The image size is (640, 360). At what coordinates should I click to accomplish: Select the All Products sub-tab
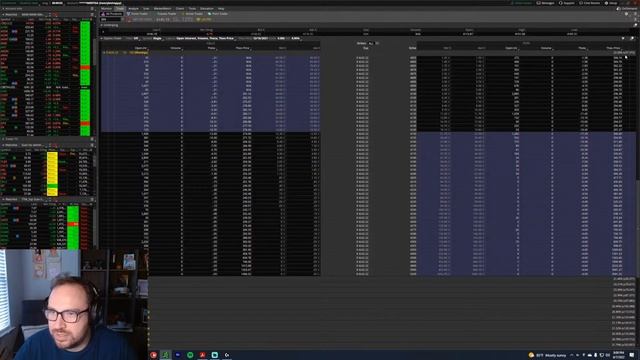click(111, 14)
